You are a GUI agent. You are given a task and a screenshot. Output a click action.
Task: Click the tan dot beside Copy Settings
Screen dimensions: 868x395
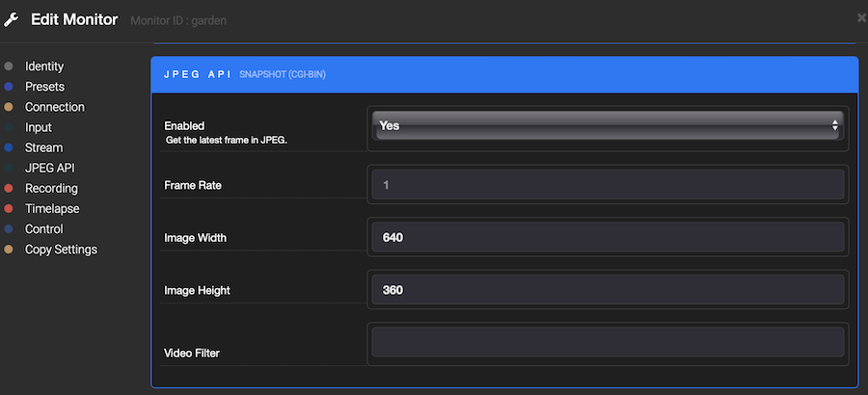click(9, 250)
